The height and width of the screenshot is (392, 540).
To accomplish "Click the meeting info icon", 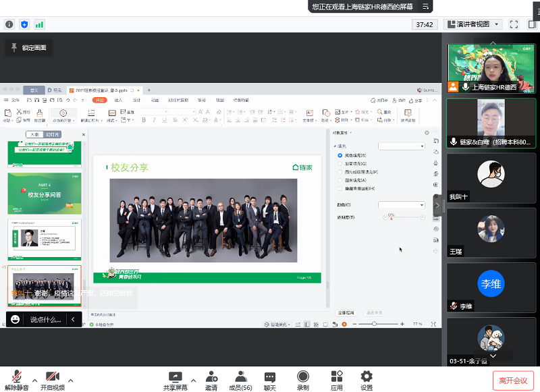I will click(9, 24).
